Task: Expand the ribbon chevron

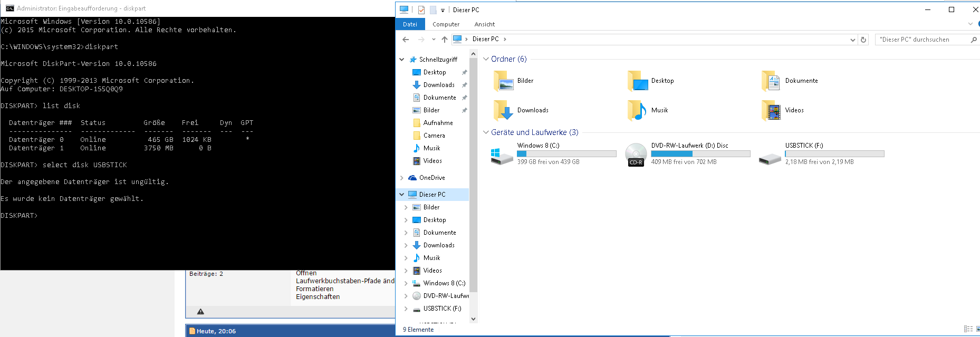Action: pos(971,24)
